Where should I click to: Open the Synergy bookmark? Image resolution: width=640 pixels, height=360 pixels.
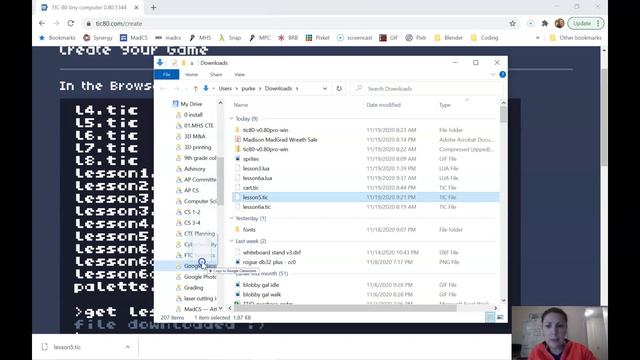98,38
